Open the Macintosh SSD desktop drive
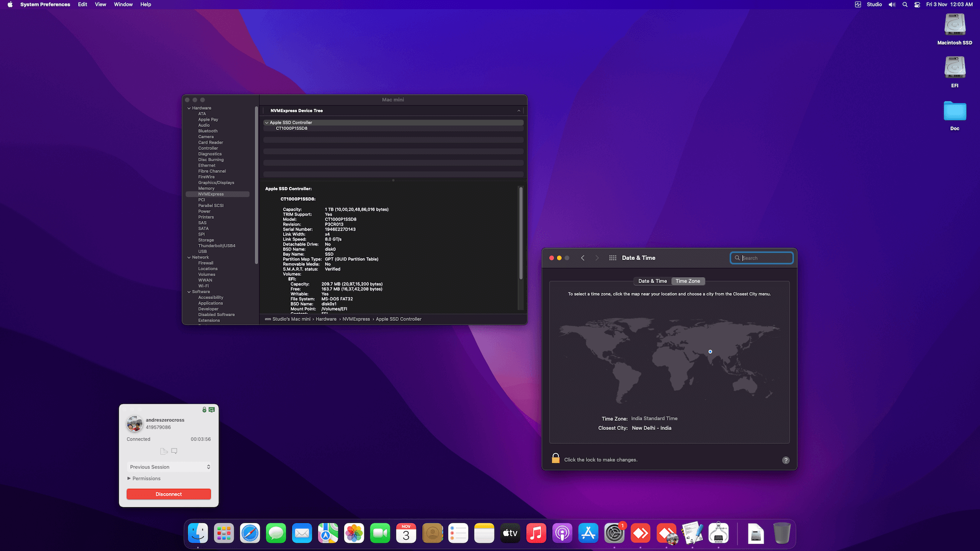This screenshot has width=980, height=551. click(955, 29)
